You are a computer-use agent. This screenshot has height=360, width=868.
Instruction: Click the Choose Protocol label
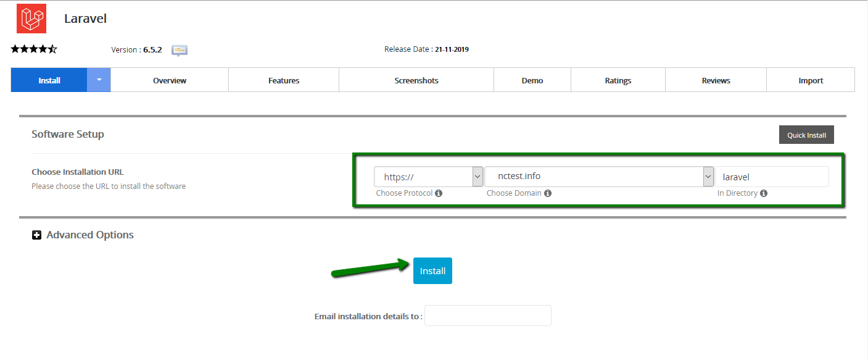click(x=404, y=193)
